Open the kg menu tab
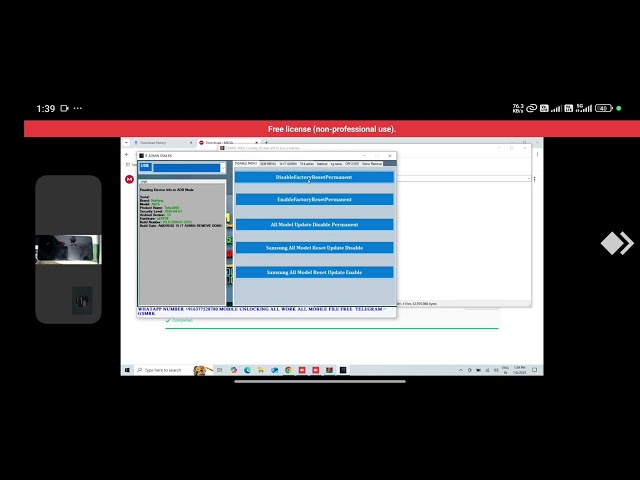Image resolution: width=640 pixels, height=480 pixels. [x=336, y=164]
